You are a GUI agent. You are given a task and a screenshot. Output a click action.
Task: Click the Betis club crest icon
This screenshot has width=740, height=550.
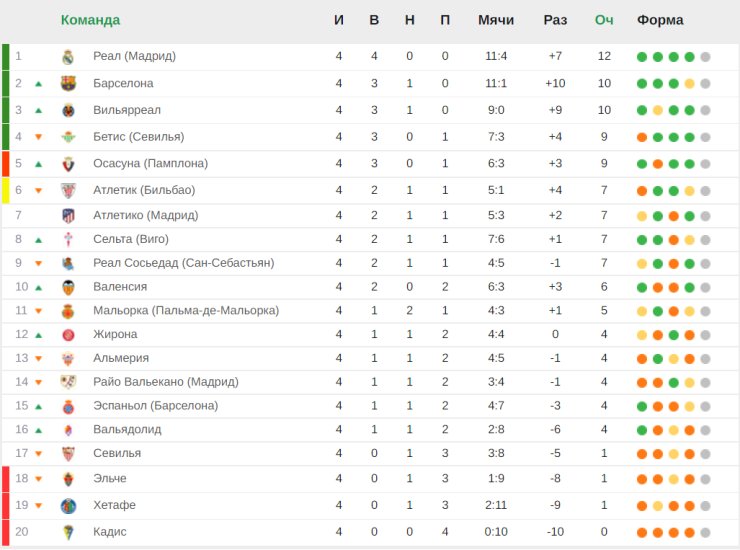[x=68, y=137]
